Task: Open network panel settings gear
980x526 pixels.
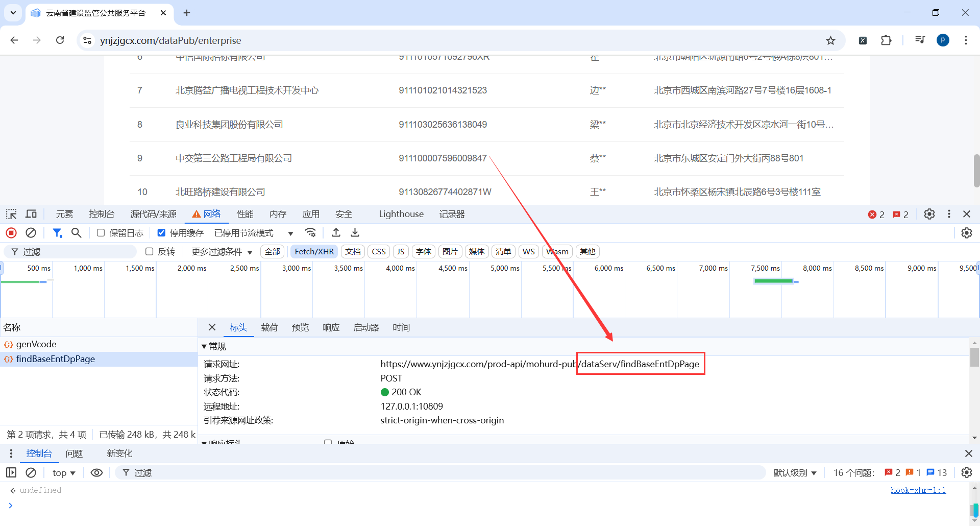Action: [967, 233]
